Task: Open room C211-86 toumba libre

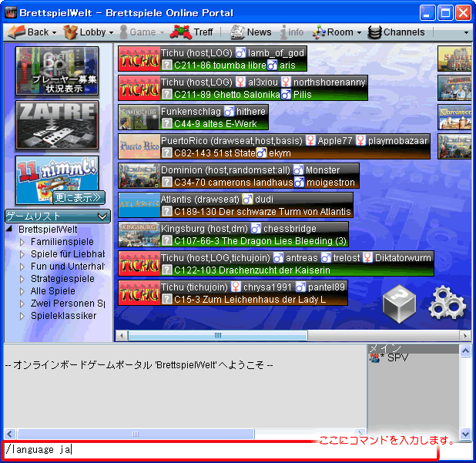Action: (x=220, y=65)
